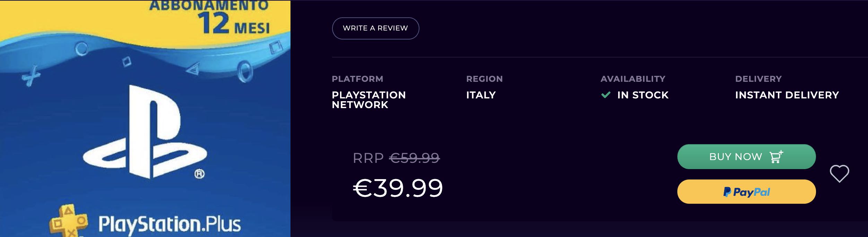This screenshot has width=868, height=237.
Task: Click the PlayStation Network platform value
Action: [369, 100]
